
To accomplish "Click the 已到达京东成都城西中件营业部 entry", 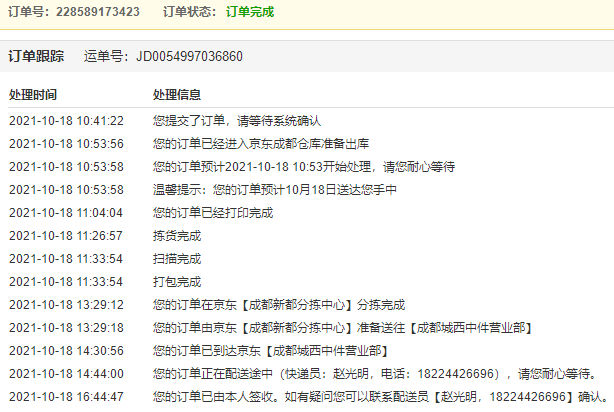I will pyautogui.click(x=271, y=351).
